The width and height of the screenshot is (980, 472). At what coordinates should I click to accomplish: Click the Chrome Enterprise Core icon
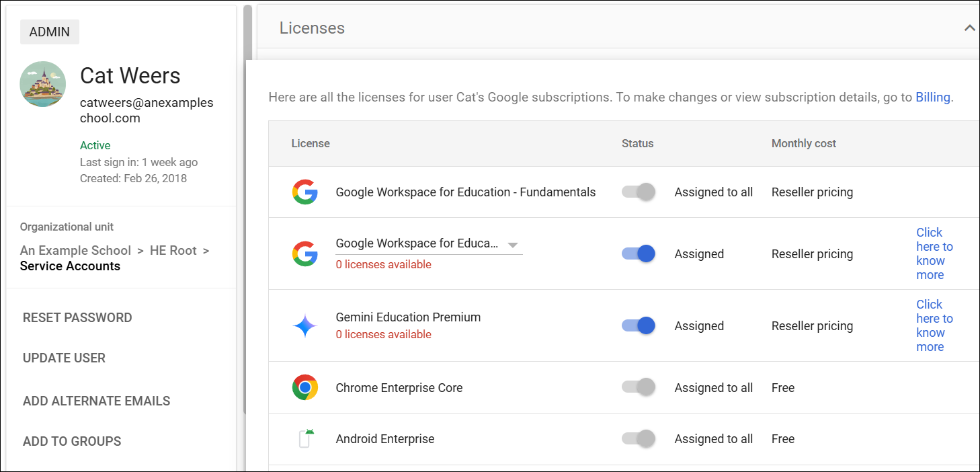(x=304, y=388)
